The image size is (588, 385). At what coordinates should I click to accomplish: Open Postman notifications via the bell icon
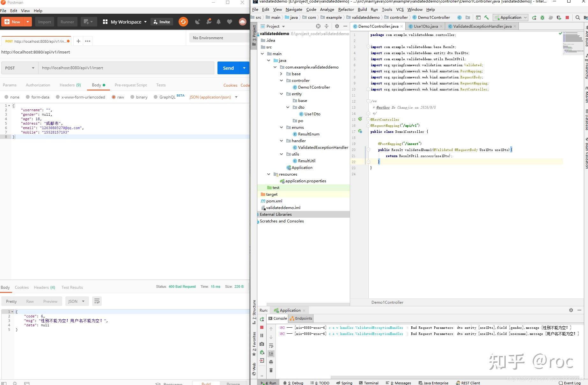[219, 22]
